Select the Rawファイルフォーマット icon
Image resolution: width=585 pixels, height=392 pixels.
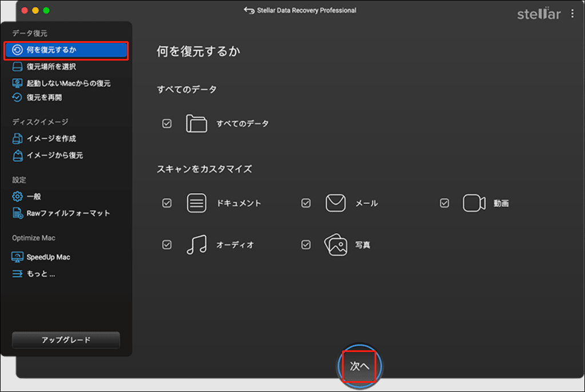(x=19, y=211)
